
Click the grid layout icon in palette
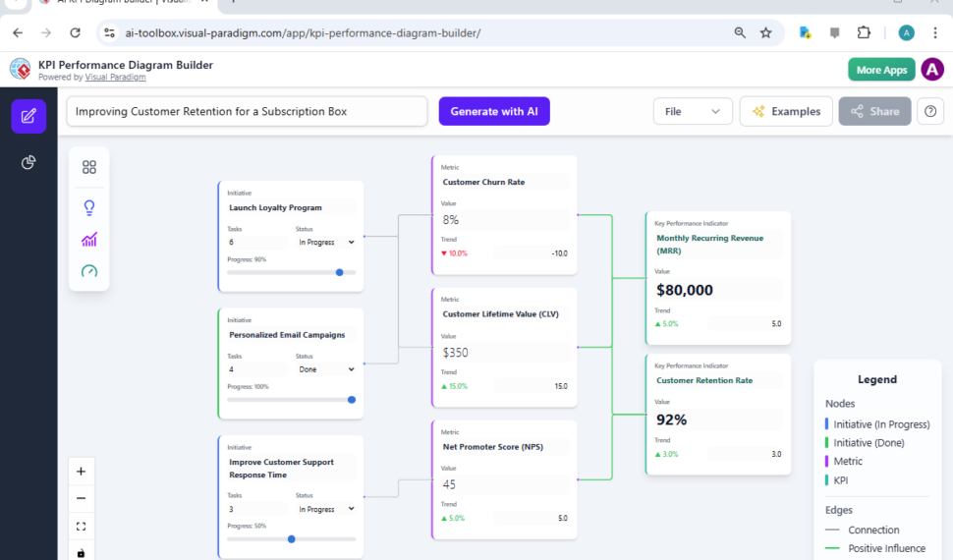tap(89, 167)
